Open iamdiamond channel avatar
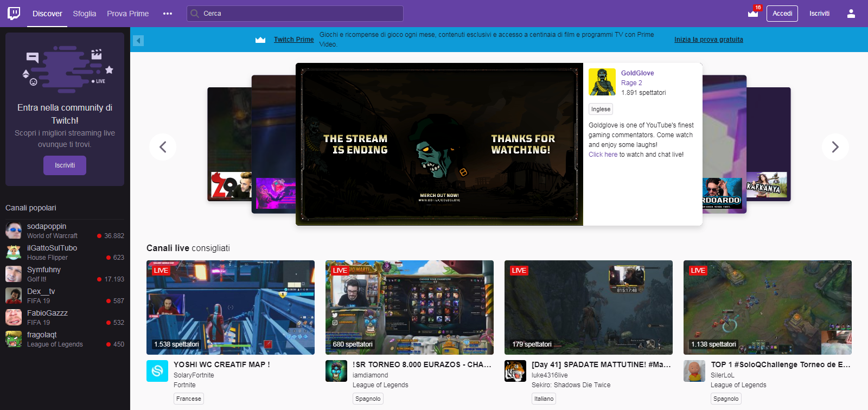 [336, 371]
